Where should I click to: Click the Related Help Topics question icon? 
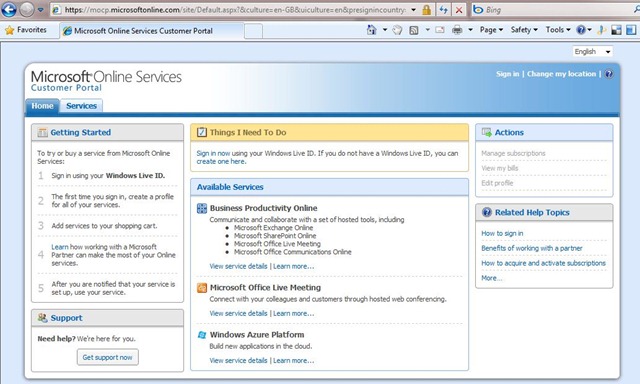click(487, 212)
